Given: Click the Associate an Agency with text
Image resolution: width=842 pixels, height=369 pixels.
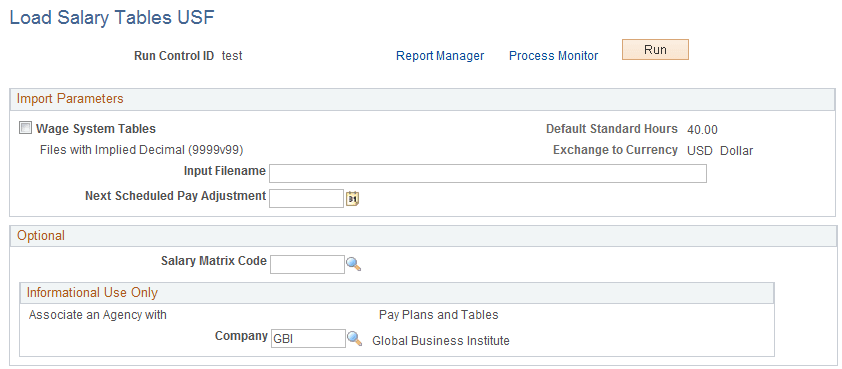Looking at the screenshot, I should 98,315.
